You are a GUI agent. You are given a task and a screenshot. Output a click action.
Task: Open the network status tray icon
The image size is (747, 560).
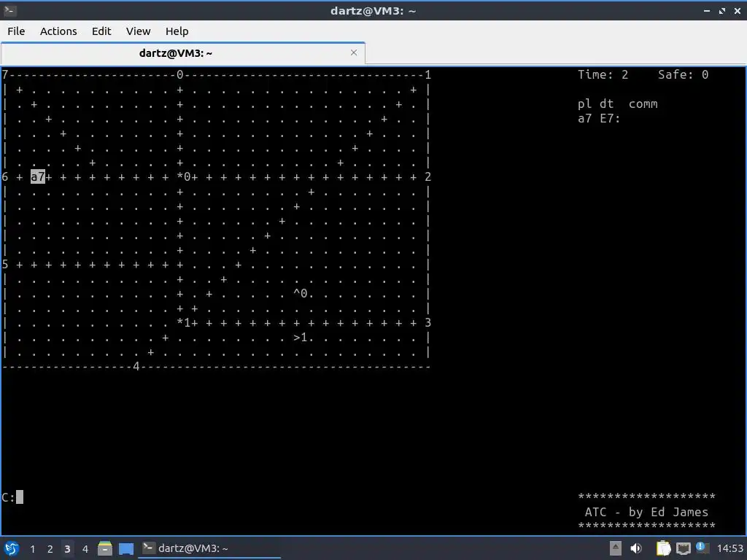pos(683,548)
